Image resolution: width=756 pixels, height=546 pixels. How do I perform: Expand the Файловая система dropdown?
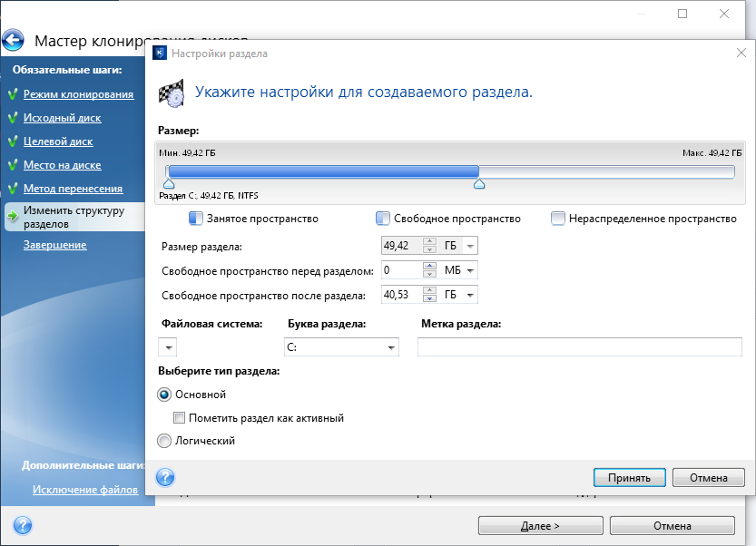click(x=168, y=347)
